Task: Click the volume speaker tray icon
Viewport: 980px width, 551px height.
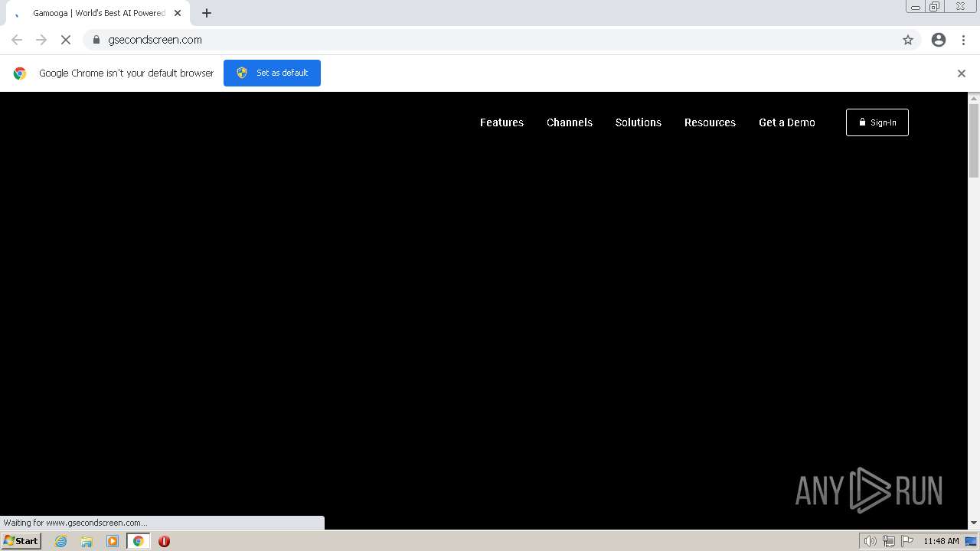Action: tap(870, 541)
